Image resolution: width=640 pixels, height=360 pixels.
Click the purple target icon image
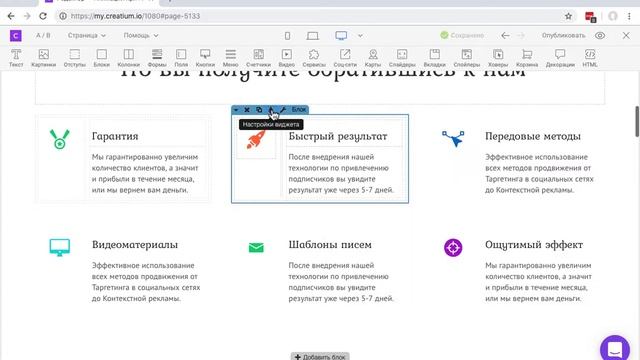point(453,247)
